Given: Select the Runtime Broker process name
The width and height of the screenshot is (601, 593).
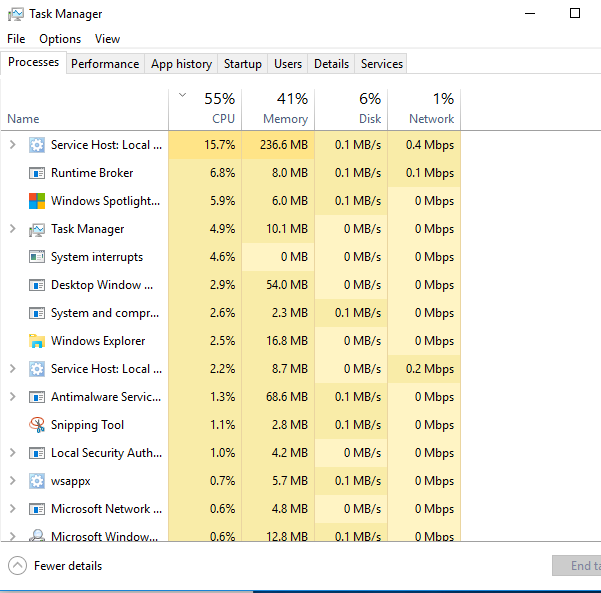Looking at the screenshot, I should click(x=92, y=173).
